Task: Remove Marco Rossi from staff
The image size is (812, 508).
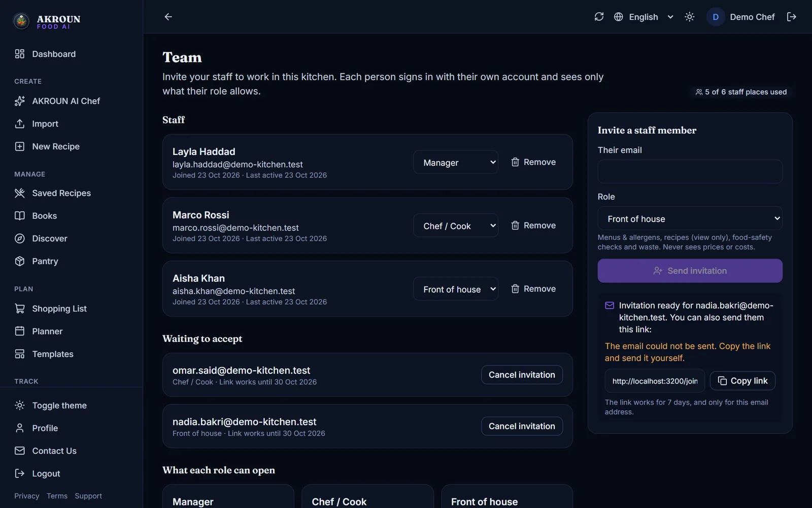Action: pos(533,226)
